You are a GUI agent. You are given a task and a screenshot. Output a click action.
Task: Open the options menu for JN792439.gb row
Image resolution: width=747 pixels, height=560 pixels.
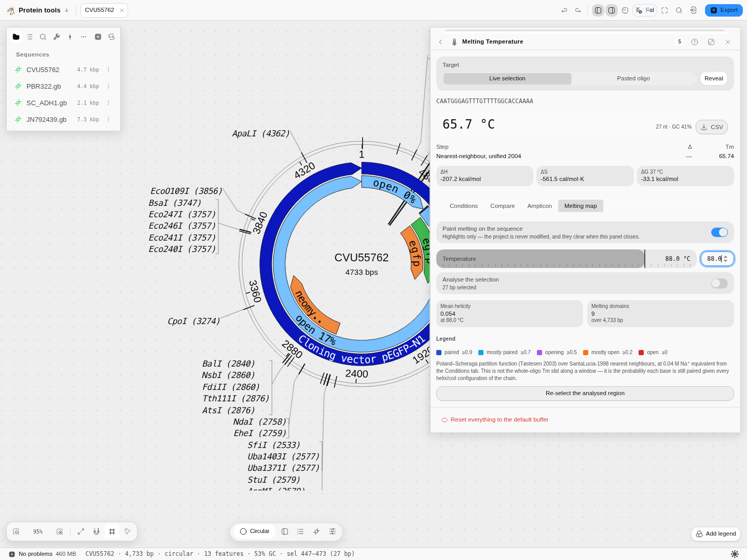(x=108, y=119)
